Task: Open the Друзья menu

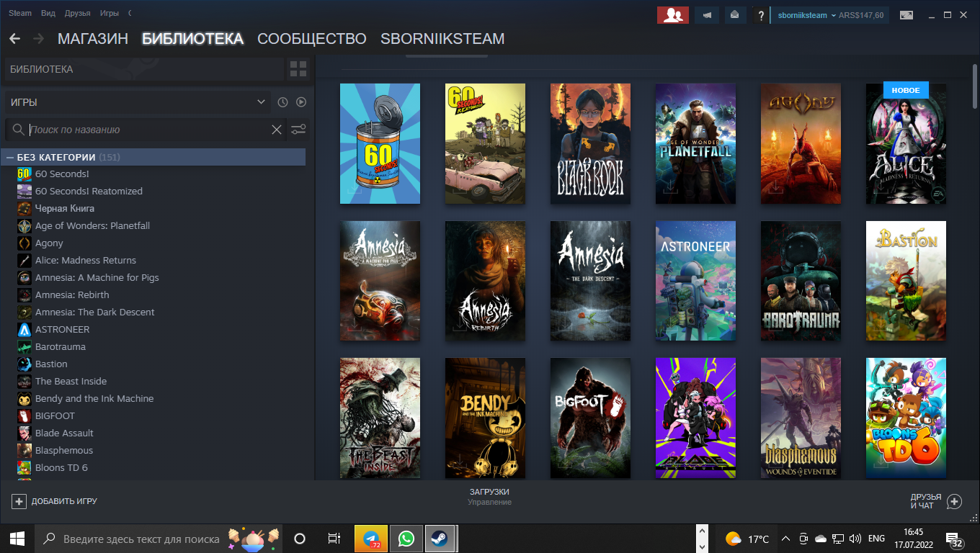Action: click(77, 14)
